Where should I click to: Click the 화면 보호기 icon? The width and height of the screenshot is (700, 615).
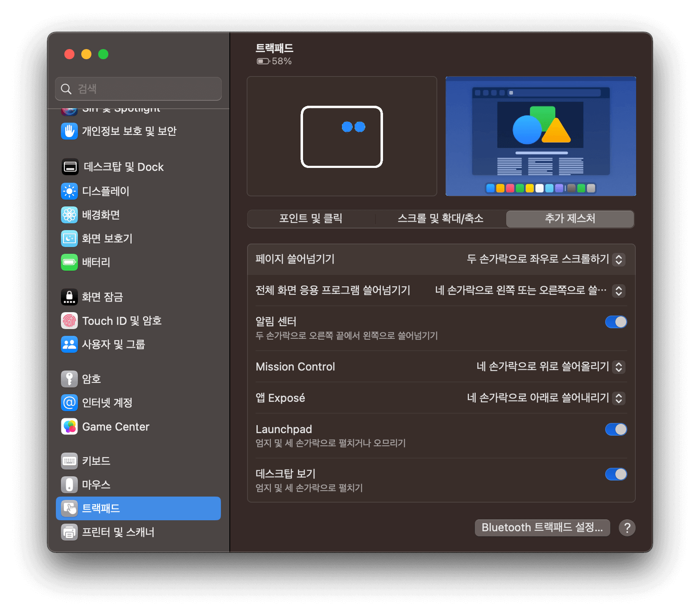pyautogui.click(x=69, y=239)
